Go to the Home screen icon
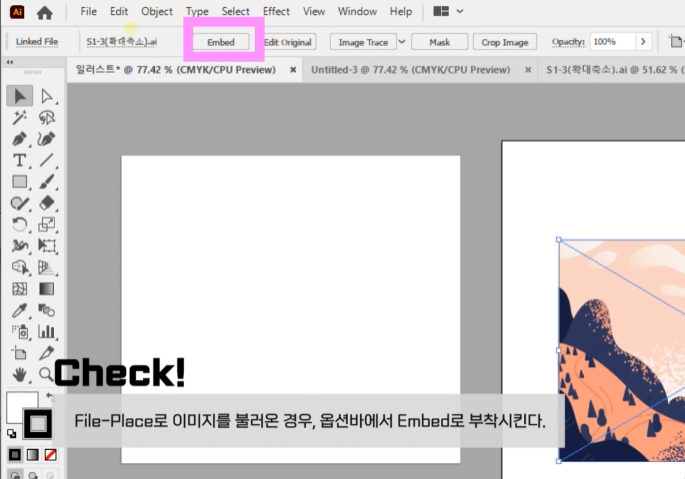This screenshot has width=685, height=479. tap(45, 12)
